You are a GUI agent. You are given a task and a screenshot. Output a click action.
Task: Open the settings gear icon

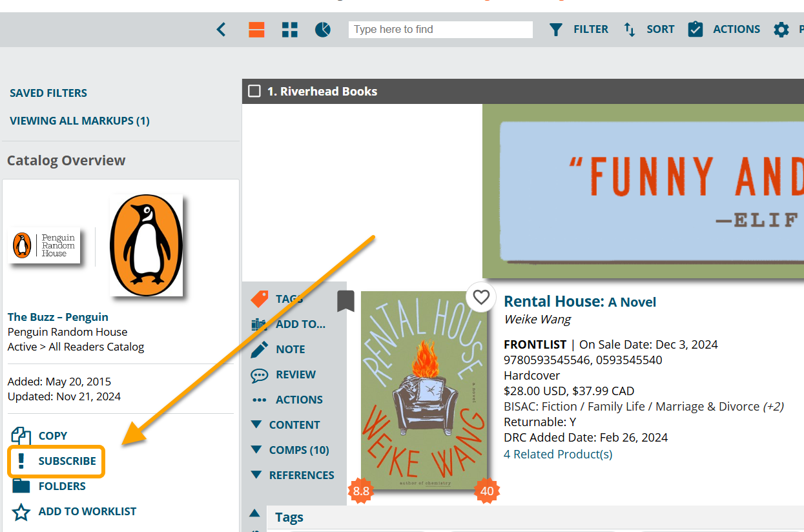(x=781, y=29)
